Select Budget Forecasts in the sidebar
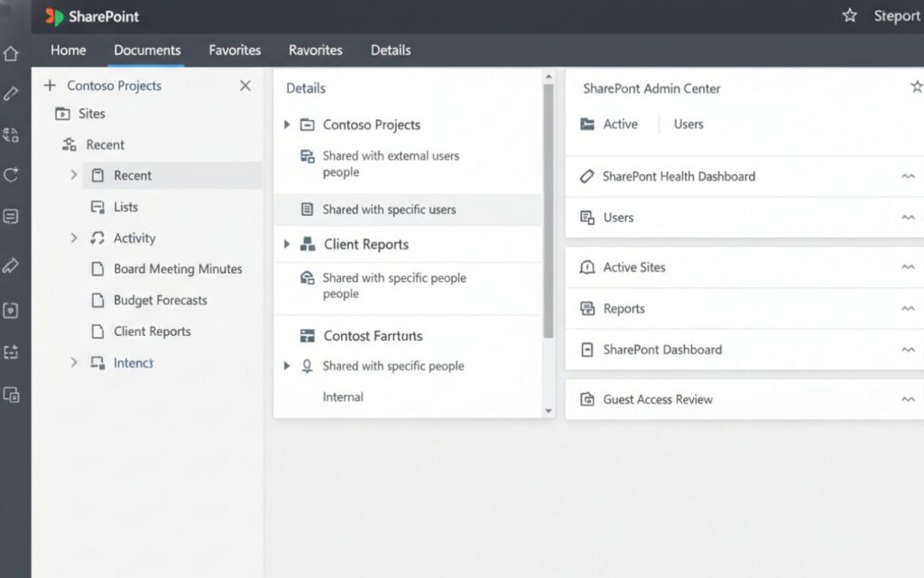The height and width of the screenshot is (578, 924). pos(160,301)
